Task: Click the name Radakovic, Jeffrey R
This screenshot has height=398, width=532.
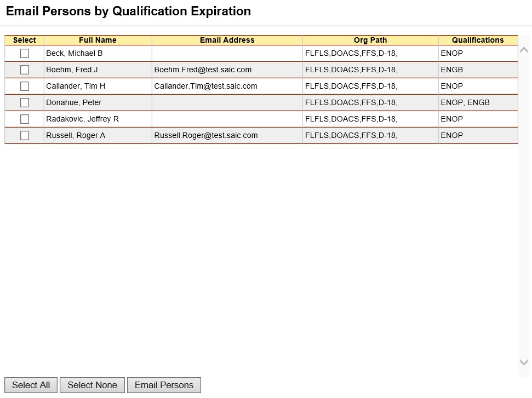Action: point(82,119)
